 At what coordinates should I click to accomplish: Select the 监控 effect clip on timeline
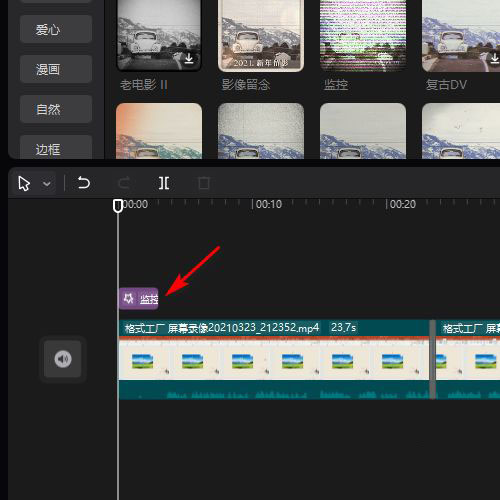[x=139, y=299]
